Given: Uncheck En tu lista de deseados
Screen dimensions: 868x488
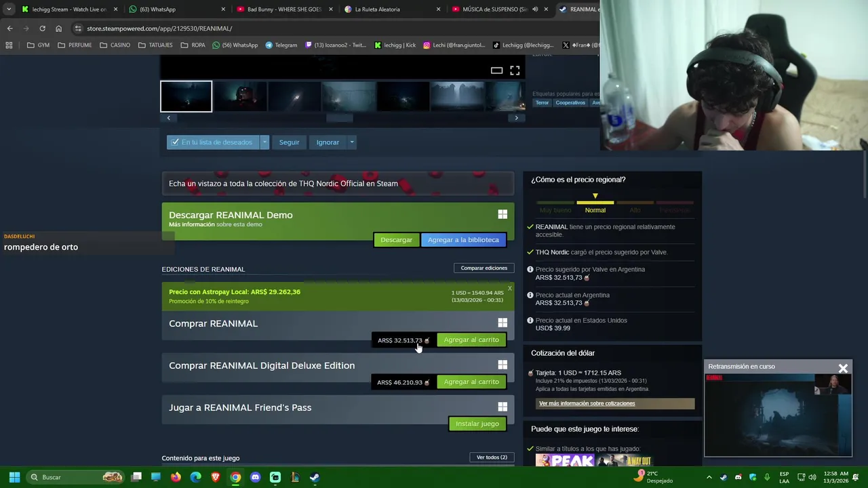Looking at the screenshot, I should (x=213, y=142).
